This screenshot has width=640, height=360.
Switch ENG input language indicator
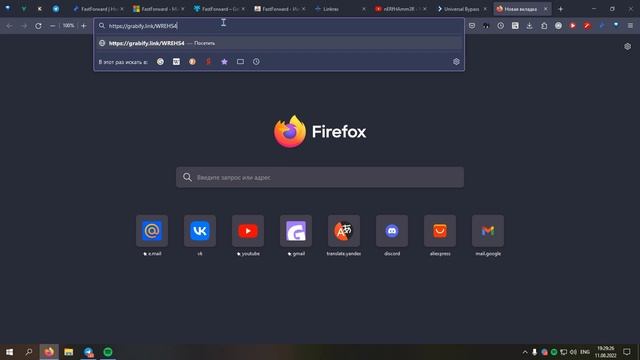coord(585,352)
